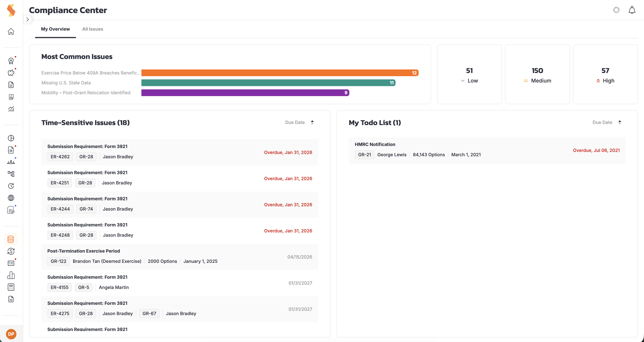Click the currency exchange sidebar icon
Screen dimensions: 644x342
(11, 251)
